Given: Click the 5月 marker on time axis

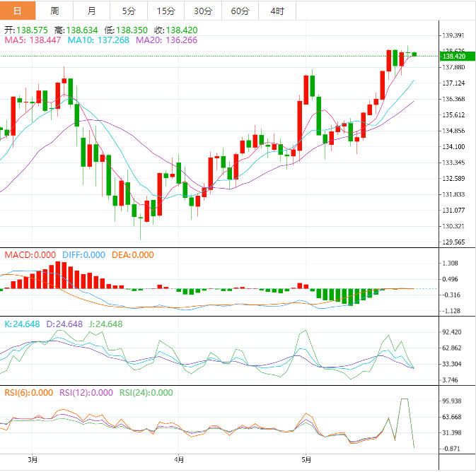Looking at the screenshot, I should pos(305,459).
